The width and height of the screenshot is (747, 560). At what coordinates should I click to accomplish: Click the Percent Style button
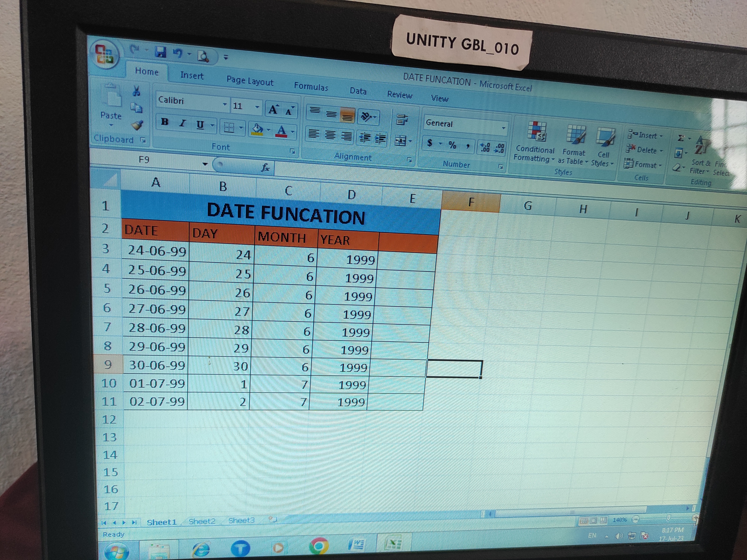pyautogui.click(x=452, y=145)
